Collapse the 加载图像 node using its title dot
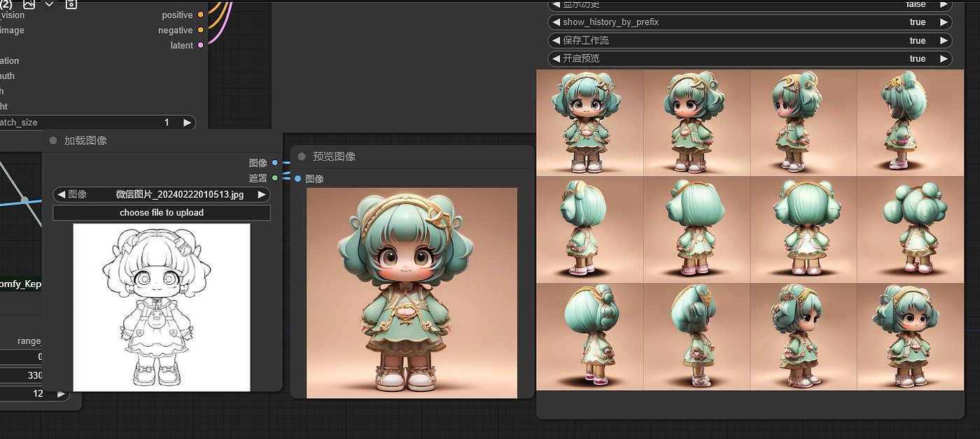980x439 pixels. (53, 141)
